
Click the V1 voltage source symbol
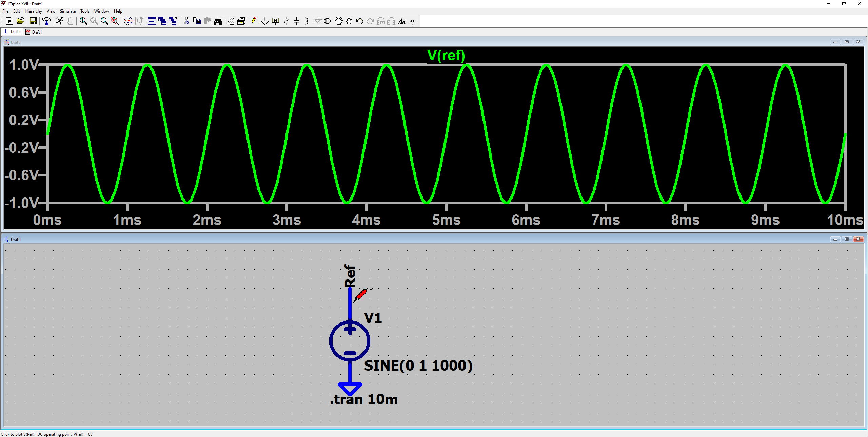[x=350, y=341]
